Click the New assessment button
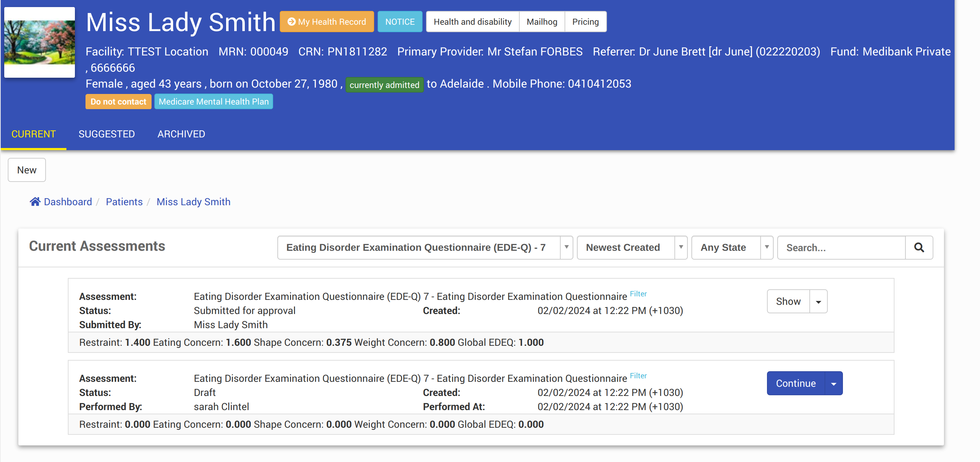 (26, 170)
